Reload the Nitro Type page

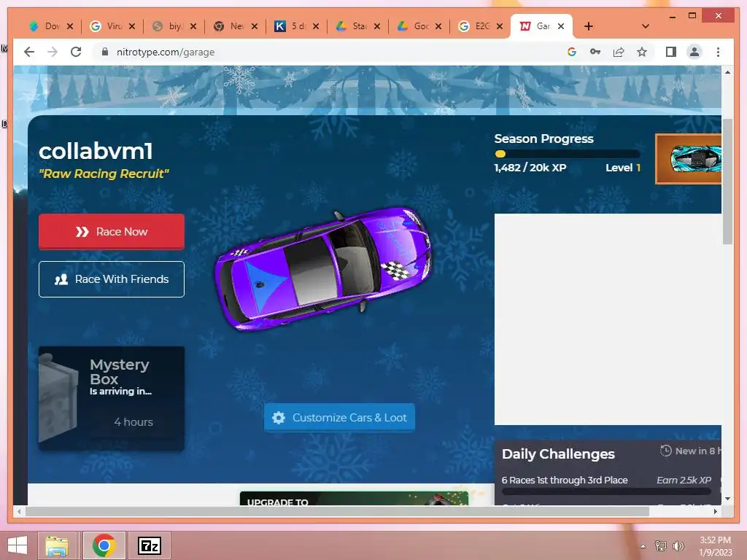click(76, 52)
